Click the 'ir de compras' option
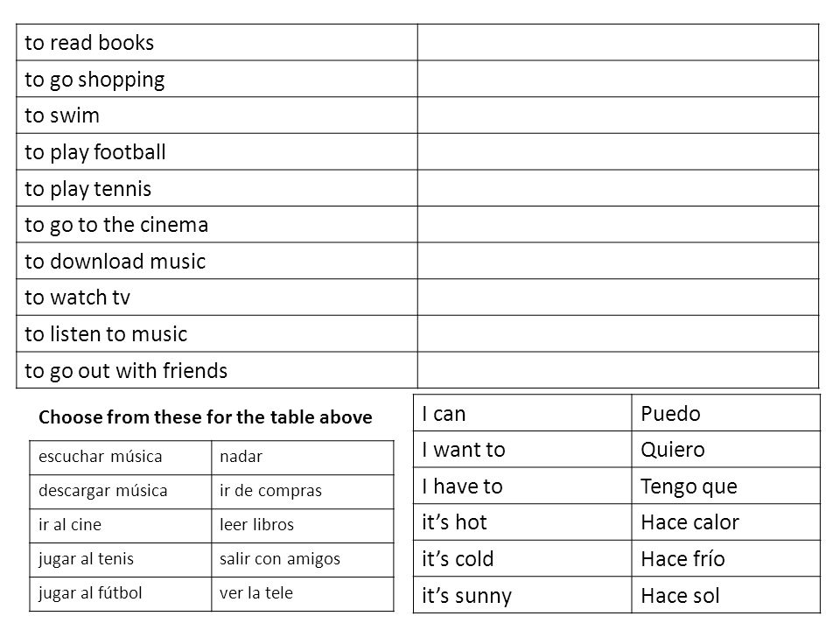 (x=303, y=492)
